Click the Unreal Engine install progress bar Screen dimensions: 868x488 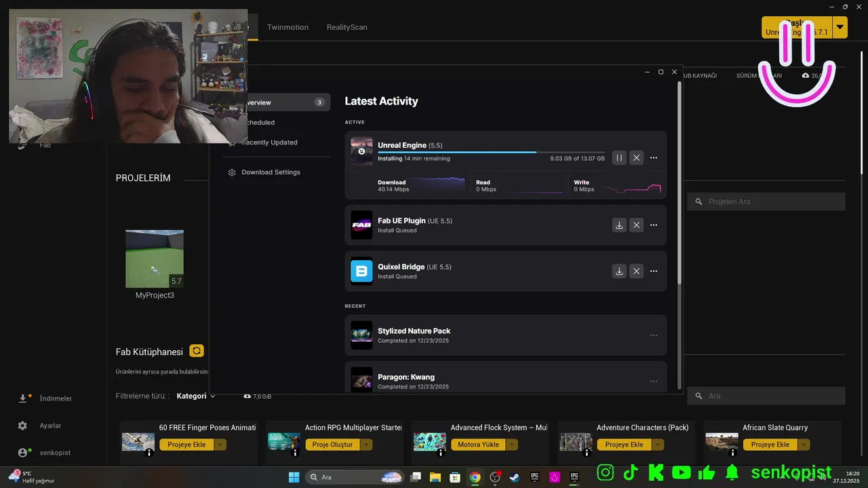tap(491, 152)
